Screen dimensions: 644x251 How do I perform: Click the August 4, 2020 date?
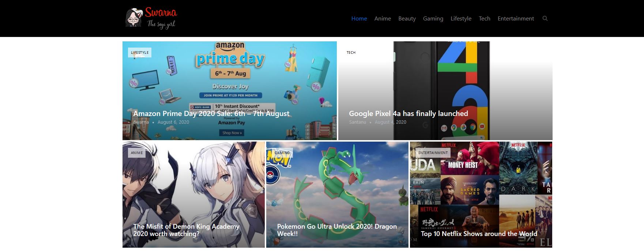click(x=391, y=122)
